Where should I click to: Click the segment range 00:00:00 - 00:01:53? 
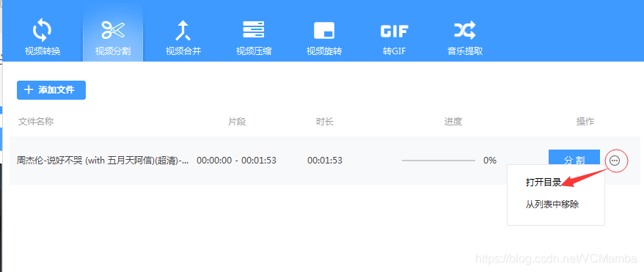click(x=237, y=161)
